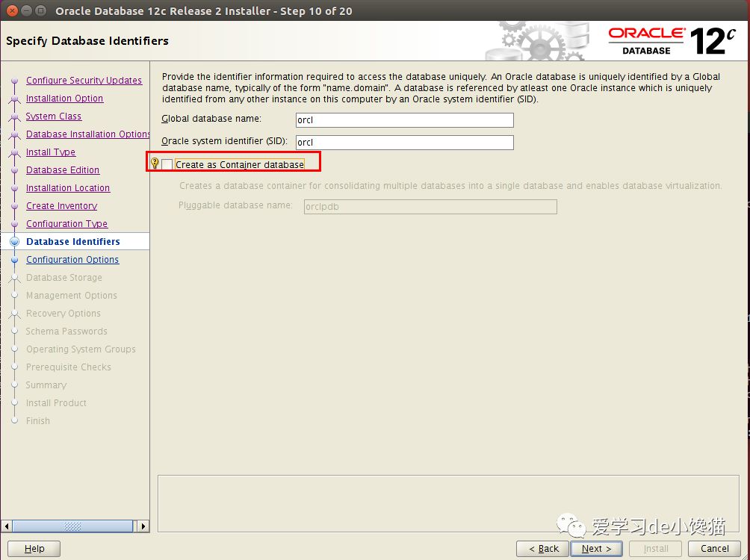Open Installation Location step

[68, 188]
